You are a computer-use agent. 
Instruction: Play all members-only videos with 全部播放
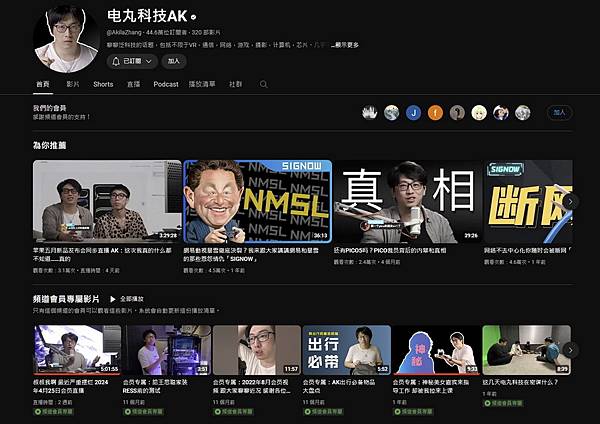[127, 299]
